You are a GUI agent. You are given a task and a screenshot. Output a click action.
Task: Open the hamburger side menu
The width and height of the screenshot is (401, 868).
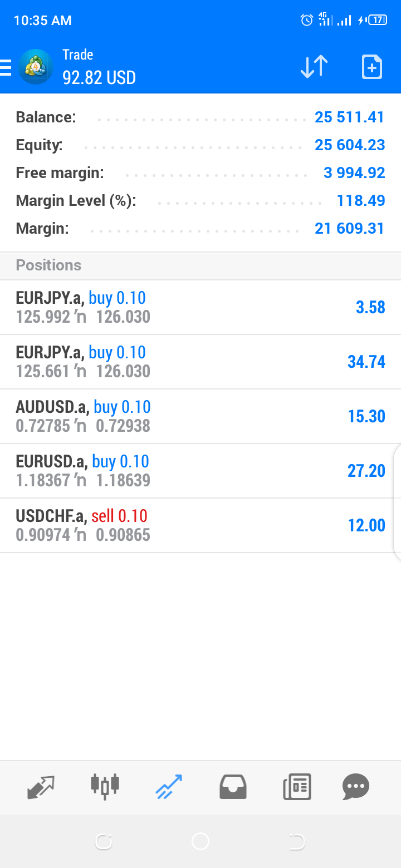pos(6,67)
